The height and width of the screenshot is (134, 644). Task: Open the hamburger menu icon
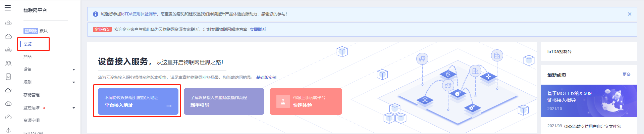tap(8, 8)
